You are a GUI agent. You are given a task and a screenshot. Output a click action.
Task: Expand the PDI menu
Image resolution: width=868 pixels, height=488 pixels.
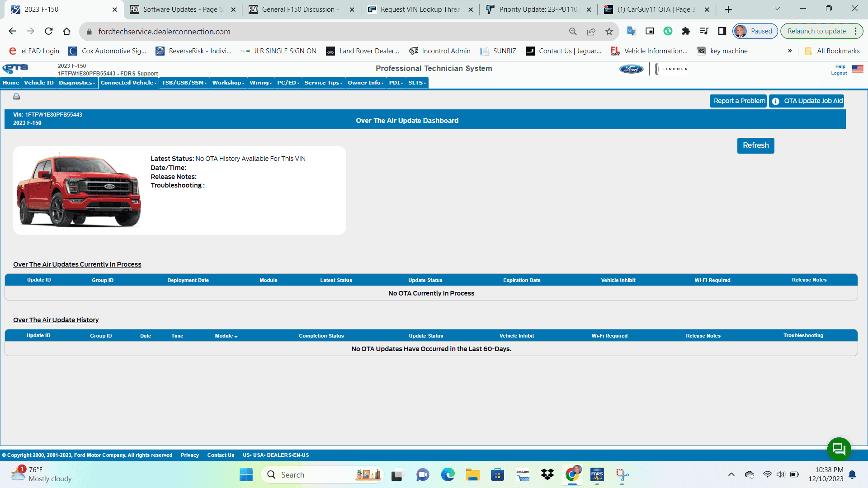tap(396, 83)
